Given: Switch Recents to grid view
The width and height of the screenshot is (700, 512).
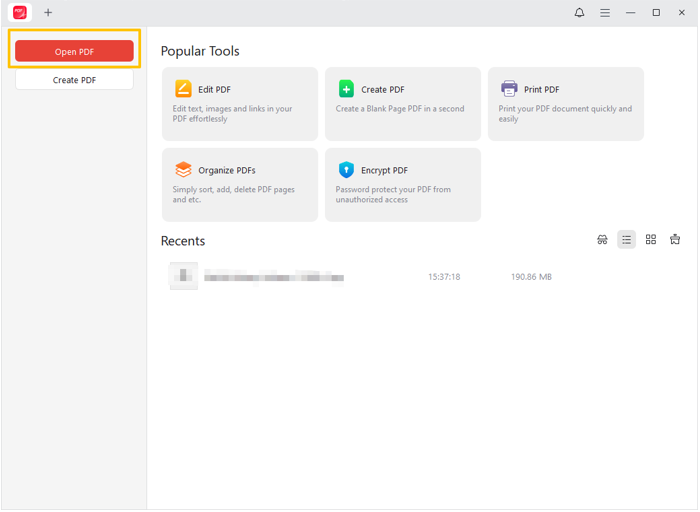Looking at the screenshot, I should point(651,240).
